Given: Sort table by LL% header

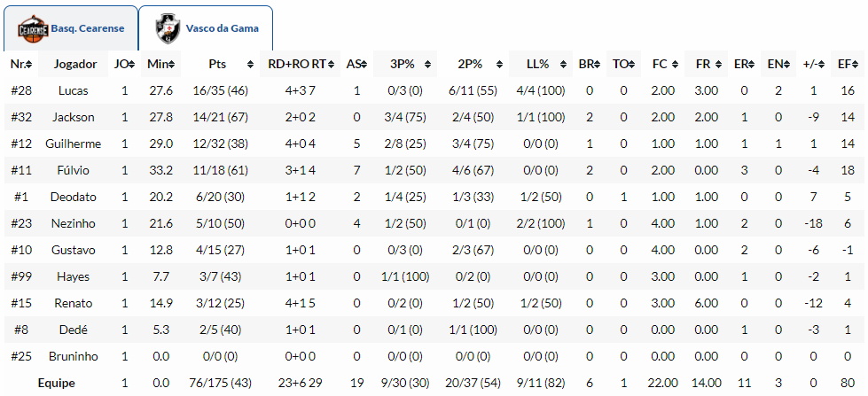Looking at the screenshot, I should (538, 65).
